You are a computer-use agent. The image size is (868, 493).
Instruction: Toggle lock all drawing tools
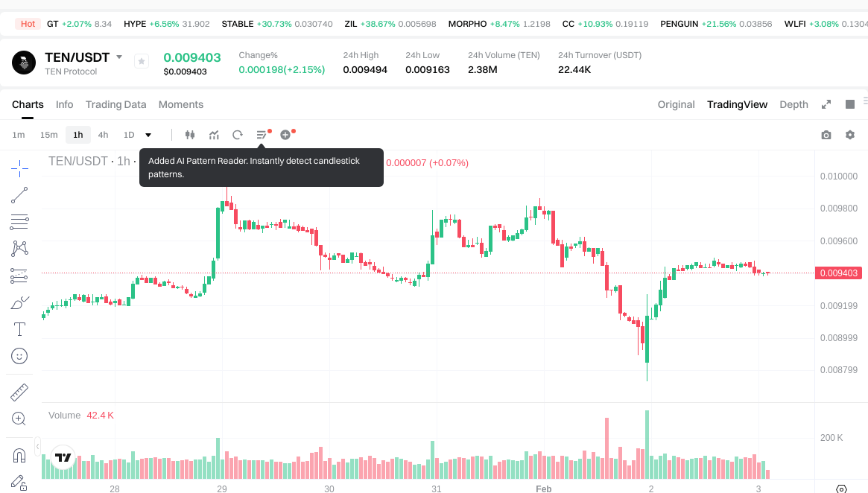pyautogui.click(x=20, y=482)
